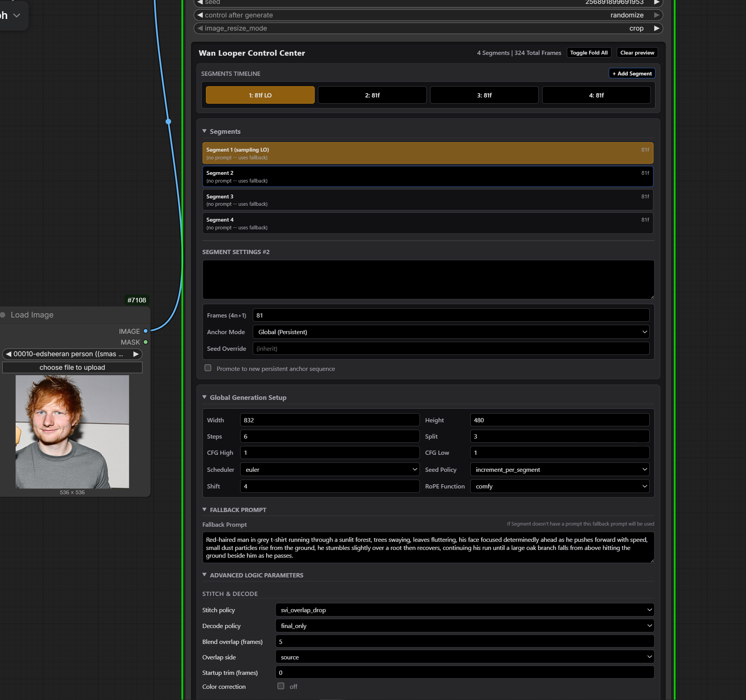The width and height of the screenshot is (746, 700).
Task: Click right arrow on image_resize_mode widget
Action: (656, 28)
